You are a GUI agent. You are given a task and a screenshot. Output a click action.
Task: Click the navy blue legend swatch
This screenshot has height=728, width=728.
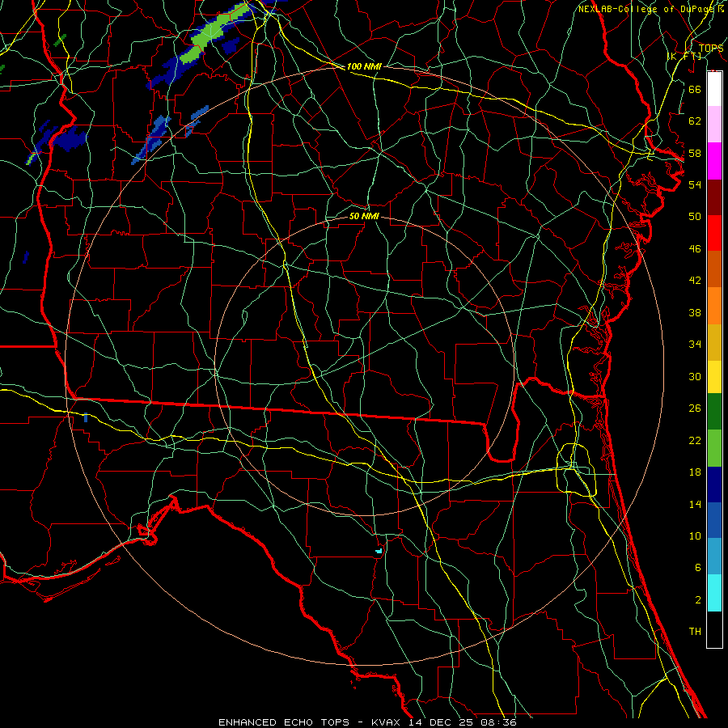pyautogui.click(x=714, y=485)
